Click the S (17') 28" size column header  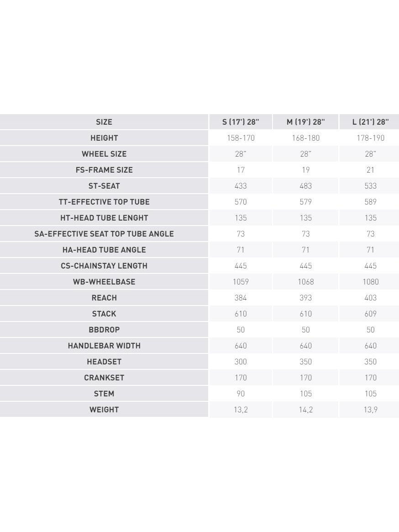click(x=241, y=122)
